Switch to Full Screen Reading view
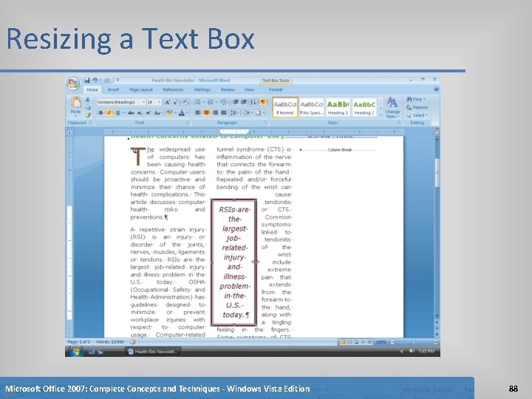532x399 pixels. (349, 342)
